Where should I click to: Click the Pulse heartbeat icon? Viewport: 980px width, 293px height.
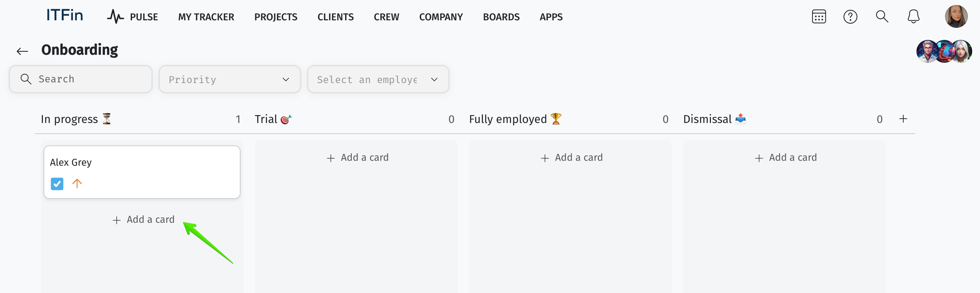[115, 17]
